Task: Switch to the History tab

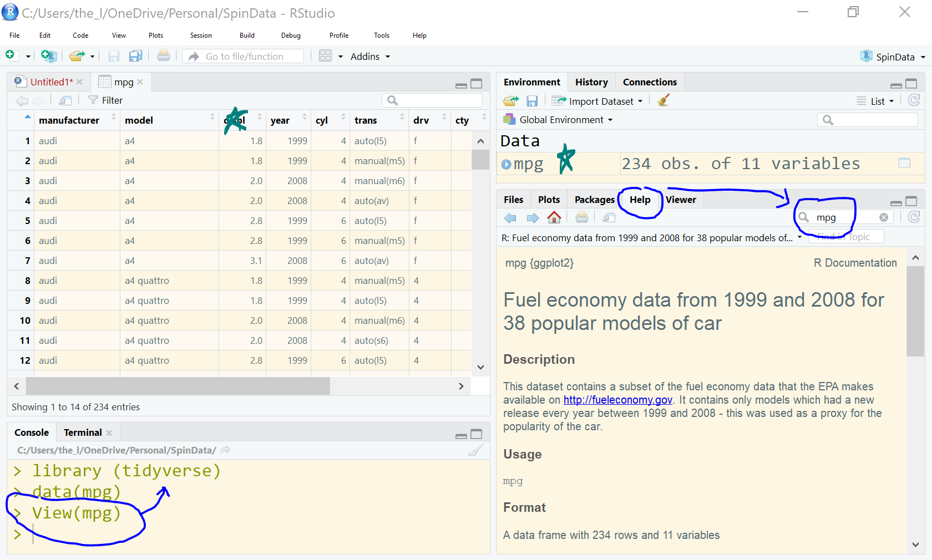Action: point(591,82)
